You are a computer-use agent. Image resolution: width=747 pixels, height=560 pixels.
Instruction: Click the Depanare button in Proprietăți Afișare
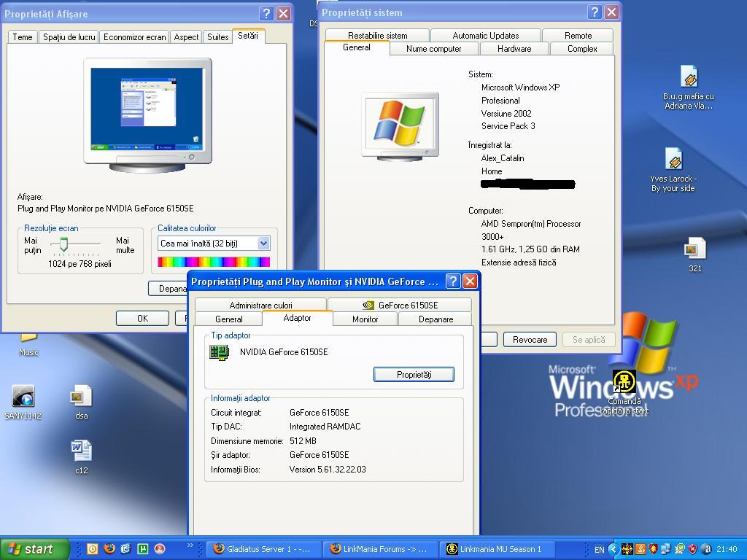168,289
